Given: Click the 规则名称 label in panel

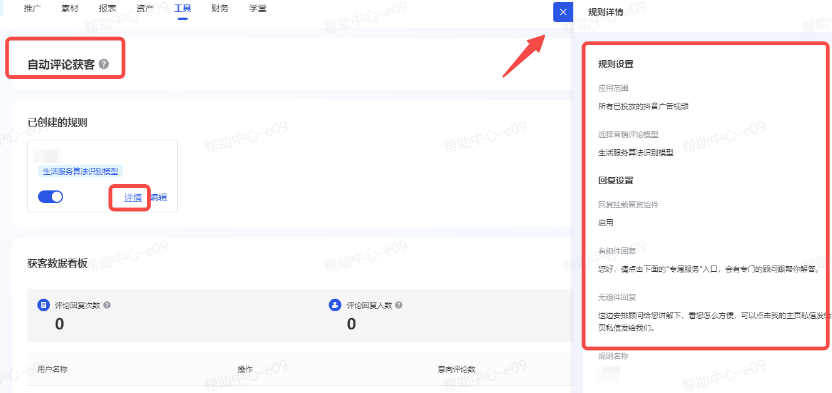Looking at the screenshot, I should pyautogui.click(x=613, y=356).
